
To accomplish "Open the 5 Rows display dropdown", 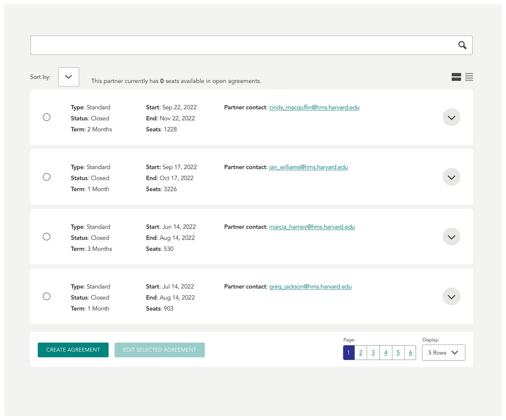I will [444, 353].
